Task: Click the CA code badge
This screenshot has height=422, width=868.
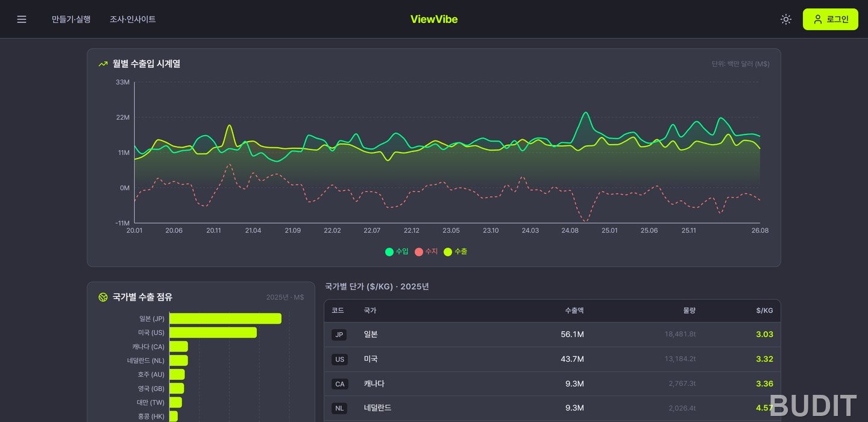Action: tap(339, 384)
